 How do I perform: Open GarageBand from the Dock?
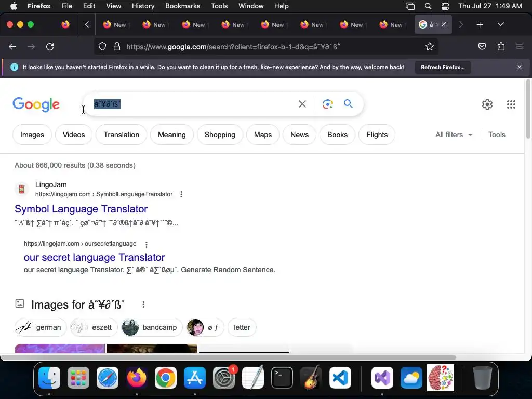coord(311,378)
